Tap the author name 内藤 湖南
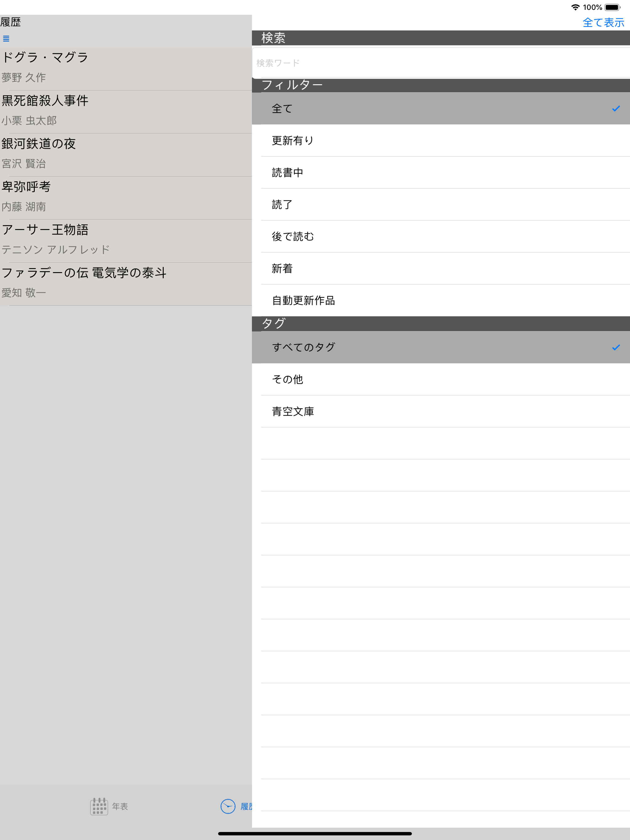 click(24, 207)
